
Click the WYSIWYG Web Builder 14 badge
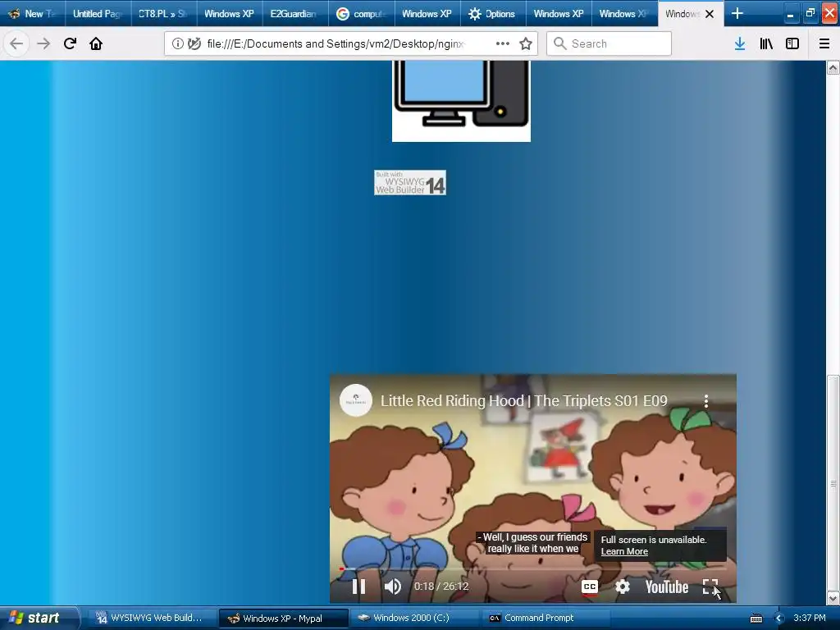tap(410, 183)
